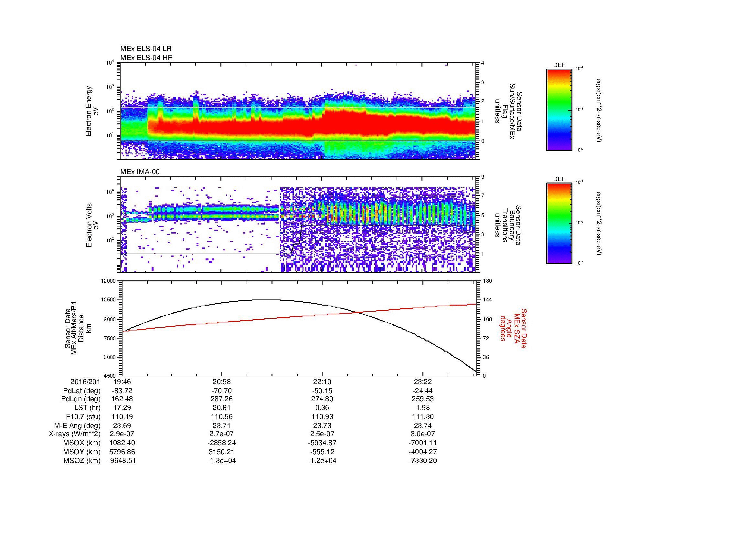Select MSOZ value '-1.3e+04'
This screenshot has height=534, width=756.
click(222, 461)
